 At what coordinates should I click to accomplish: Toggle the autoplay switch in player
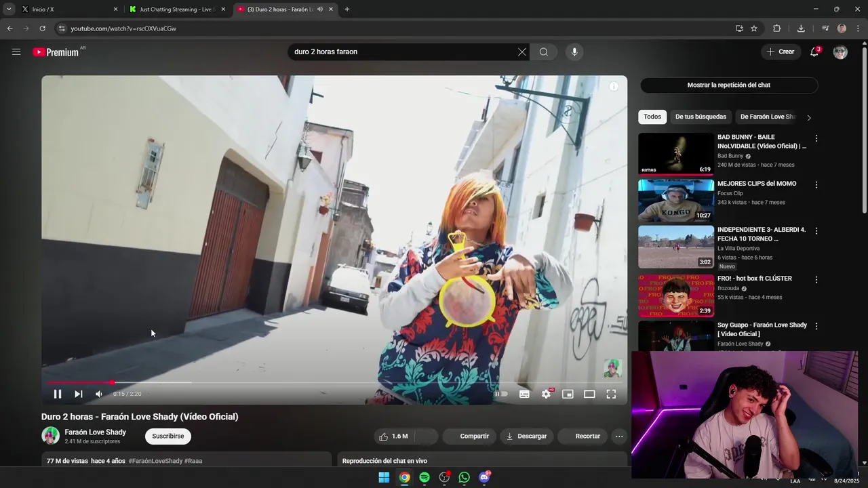(501, 394)
